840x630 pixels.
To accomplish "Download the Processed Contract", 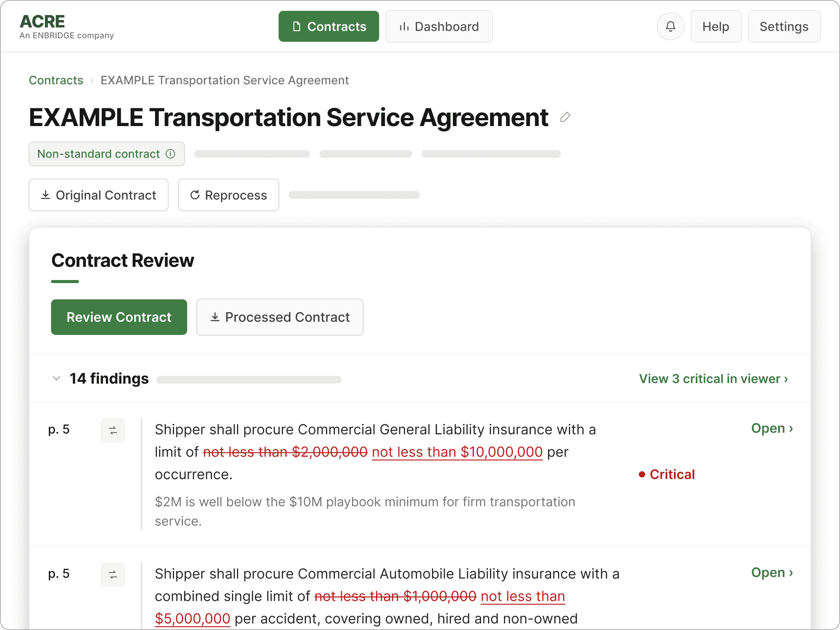I will click(280, 317).
